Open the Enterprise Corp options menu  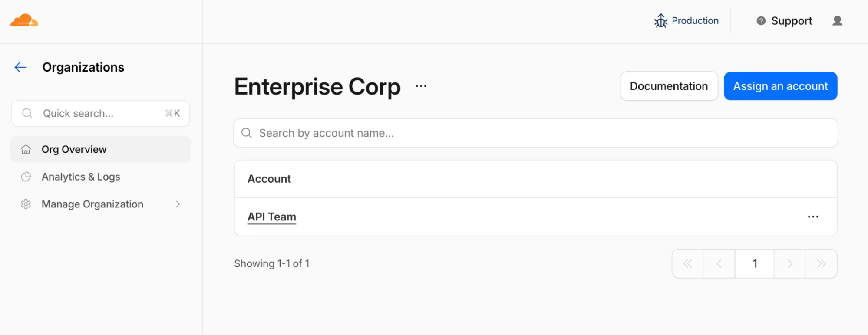click(x=421, y=85)
